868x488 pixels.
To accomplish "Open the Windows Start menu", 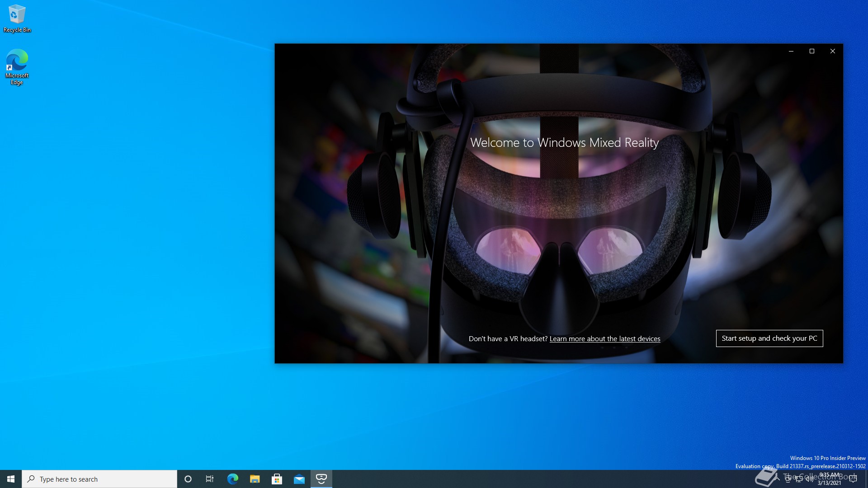I will tap(11, 479).
